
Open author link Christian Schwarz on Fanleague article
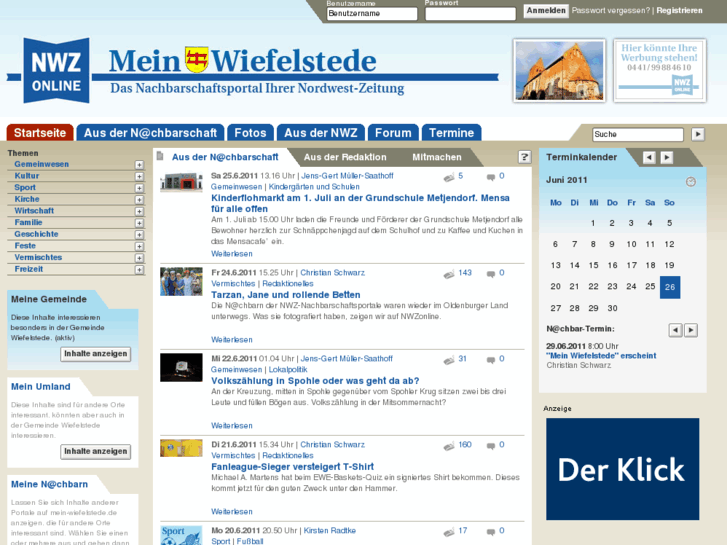click(x=332, y=444)
